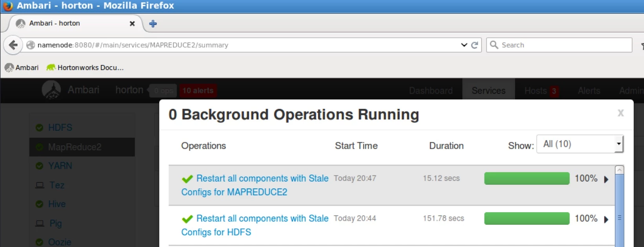The height and width of the screenshot is (247, 644).
Task: Expand the MAPREDUCE2 restart operation details arrow
Action: point(606,179)
